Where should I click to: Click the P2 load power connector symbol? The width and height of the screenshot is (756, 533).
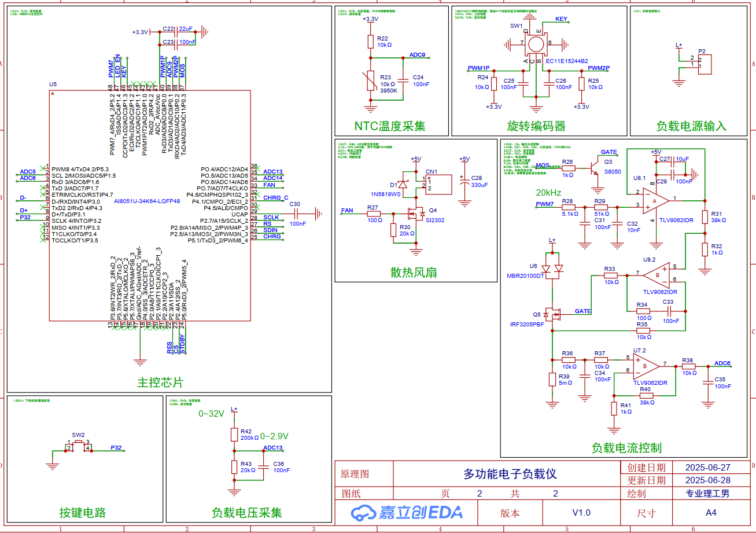pos(704,63)
